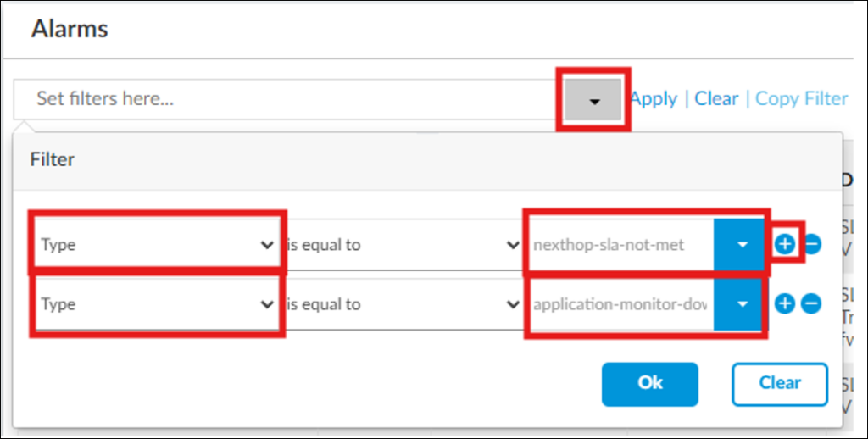Remove the nexthop-sla-not-met filter row
This screenshot has width=868, height=439.
(x=811, y=244)
